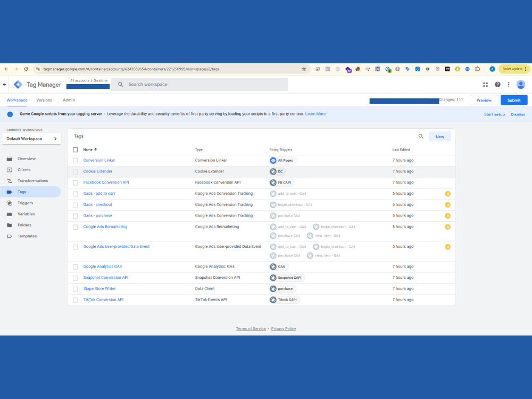Sort tags by the Name column

(x=90, y=149)
